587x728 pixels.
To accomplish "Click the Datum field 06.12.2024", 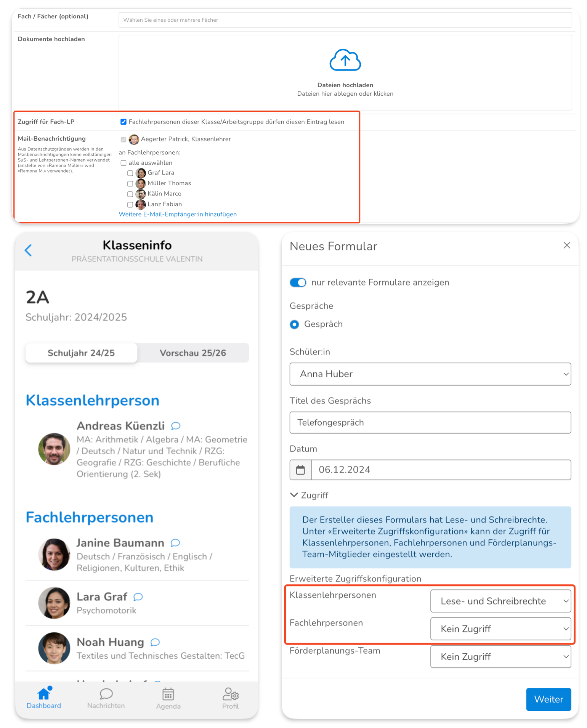I will click(441, 470).
